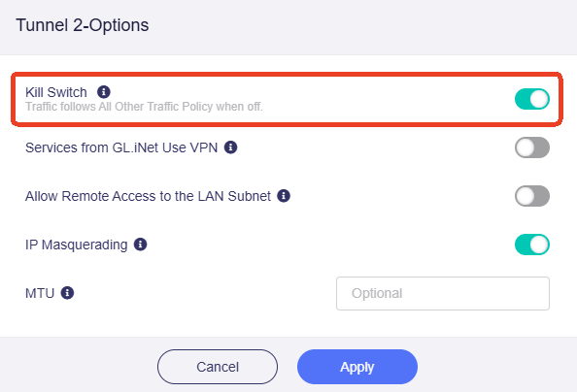
Task: Click the MTU label text
Action: (x=40, y=293)
